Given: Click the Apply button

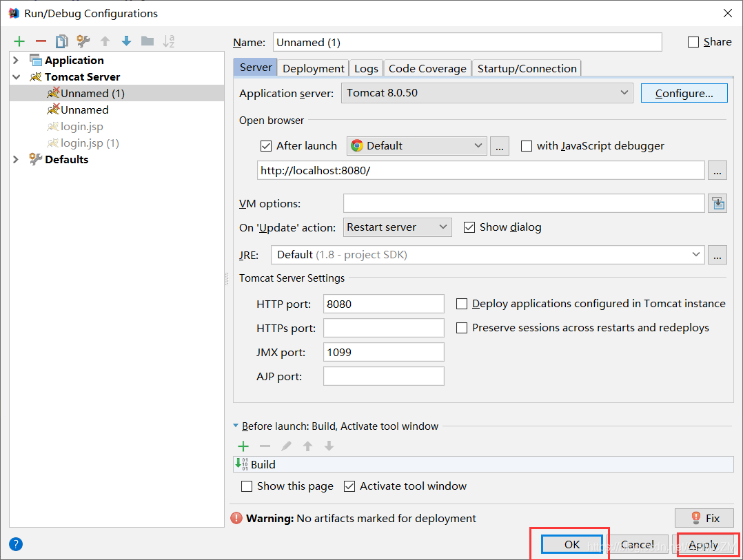Looking at the screenshot, I should click(703, 544).
